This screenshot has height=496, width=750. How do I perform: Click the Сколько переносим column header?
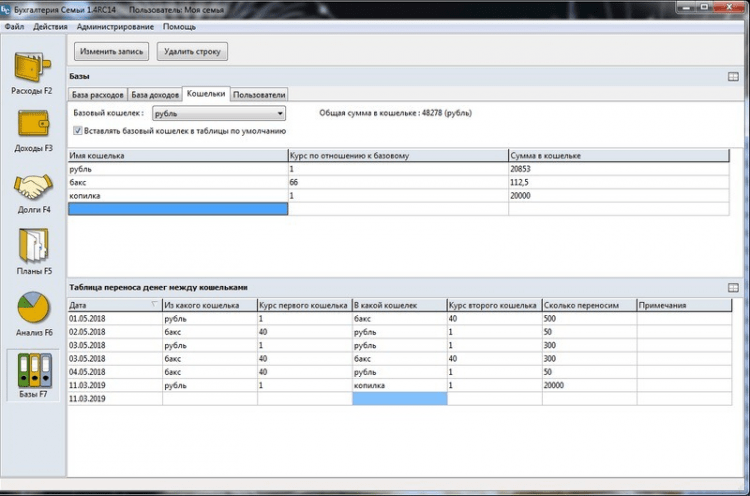pos(589,305)
